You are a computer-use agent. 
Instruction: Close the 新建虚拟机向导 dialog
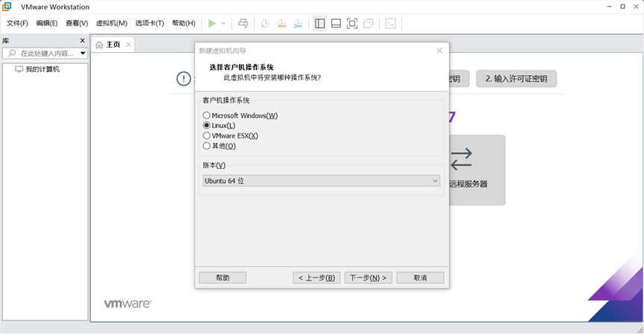pos(439,51)
